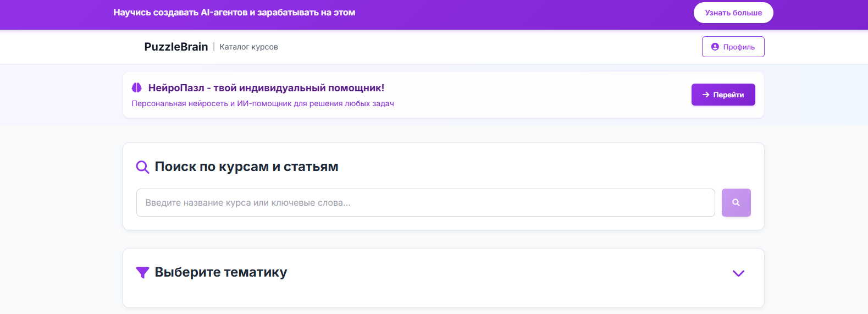
Task: Open the НейроПазл помощник heading link
Action: [266, 88]
